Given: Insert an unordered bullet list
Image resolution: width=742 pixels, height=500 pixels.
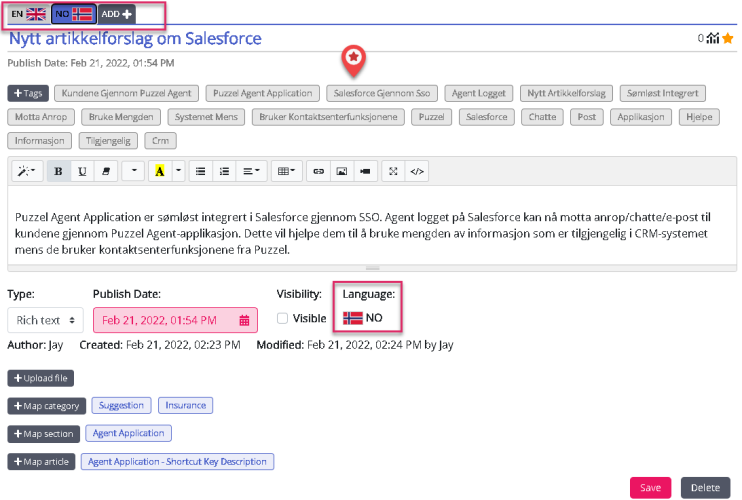Looking at the screenshot, I should 201,171.
